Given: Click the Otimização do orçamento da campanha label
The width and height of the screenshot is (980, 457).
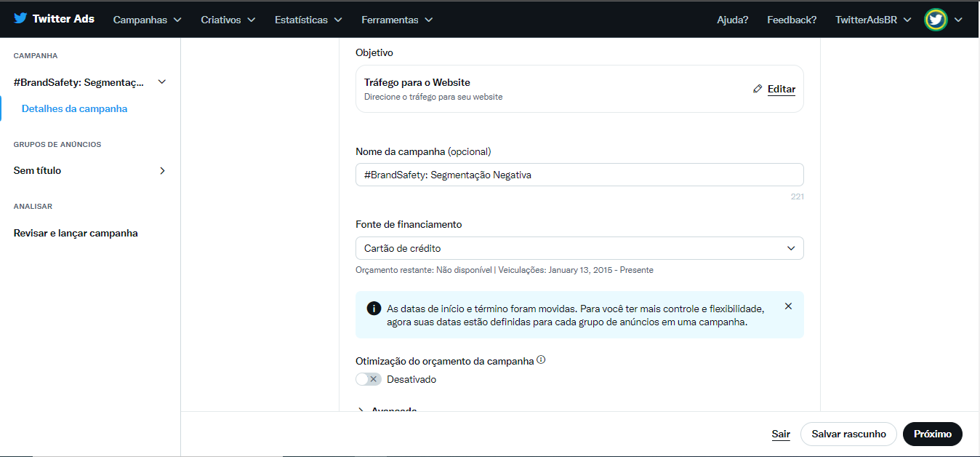Looking at the screenshot, I should [445, 360].
